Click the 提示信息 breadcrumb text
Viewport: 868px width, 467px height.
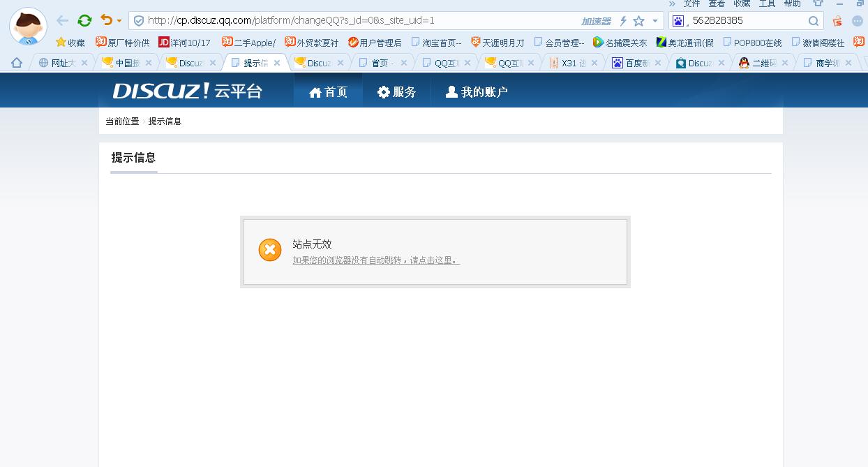(165, 121)
